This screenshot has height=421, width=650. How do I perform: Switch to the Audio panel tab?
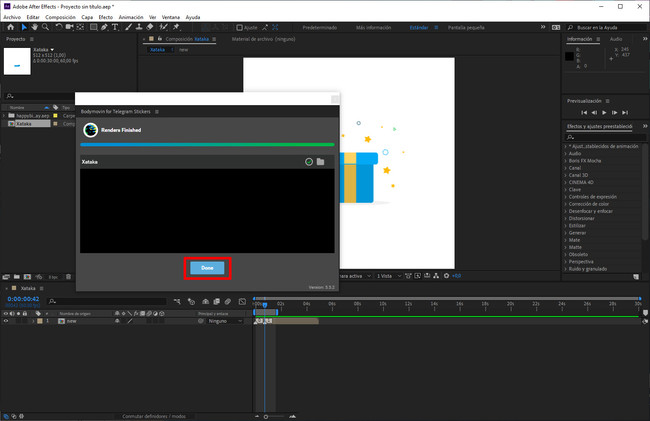616,39
